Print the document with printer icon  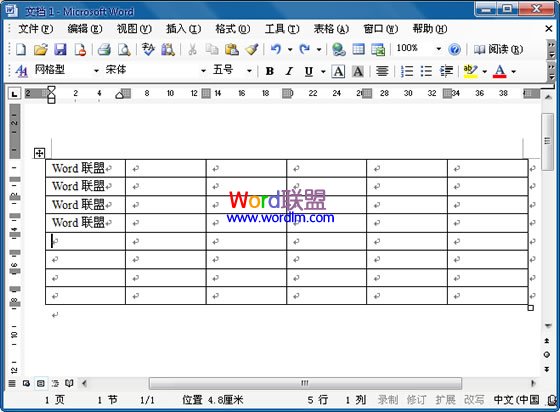[104, 49]
